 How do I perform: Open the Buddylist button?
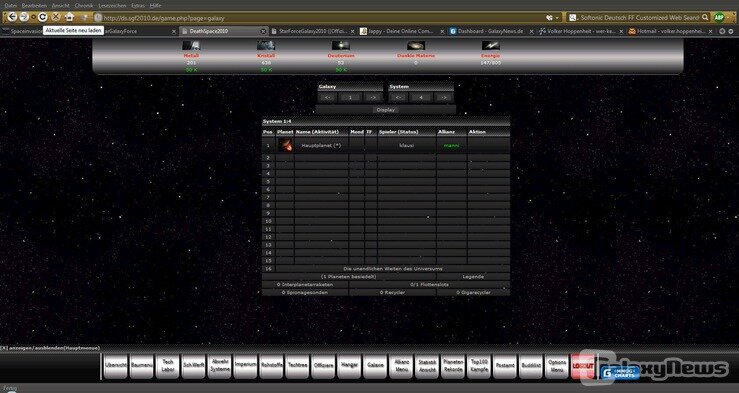[531, 366]
